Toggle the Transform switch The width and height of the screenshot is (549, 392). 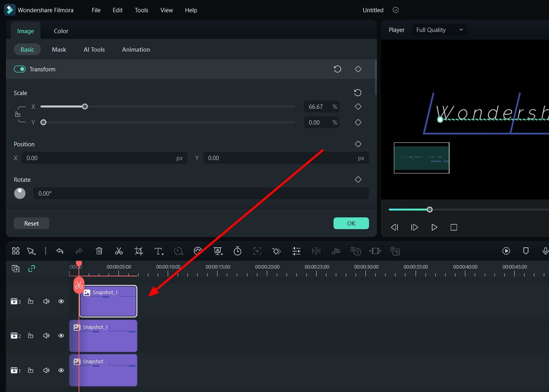point(20,69)
